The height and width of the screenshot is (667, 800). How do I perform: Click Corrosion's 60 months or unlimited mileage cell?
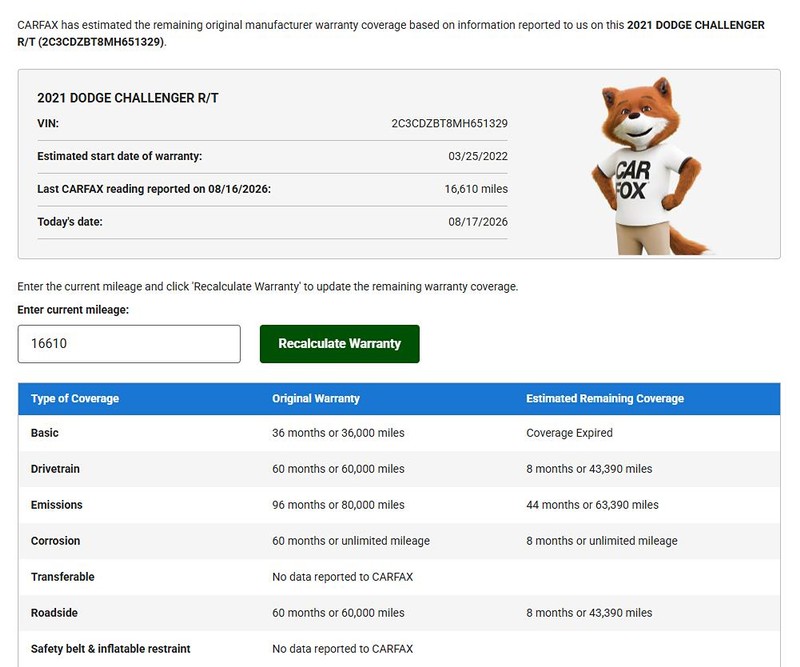pos(351,540)
